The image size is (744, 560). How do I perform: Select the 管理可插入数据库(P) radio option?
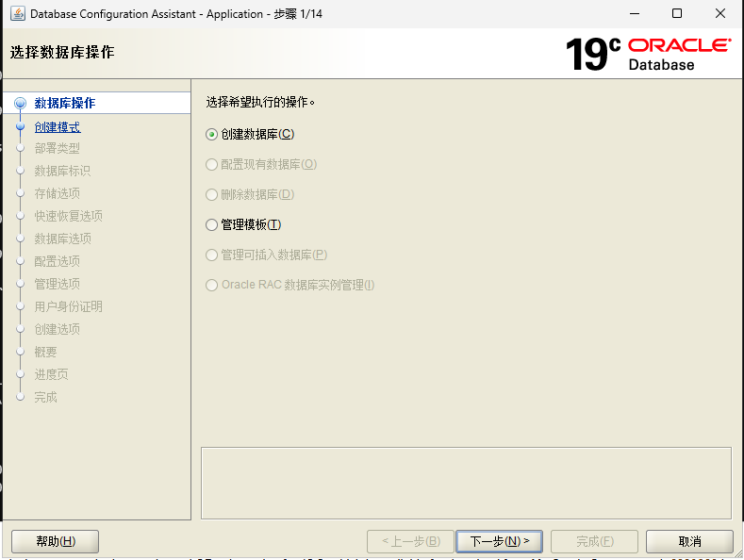tap(267, 255)
